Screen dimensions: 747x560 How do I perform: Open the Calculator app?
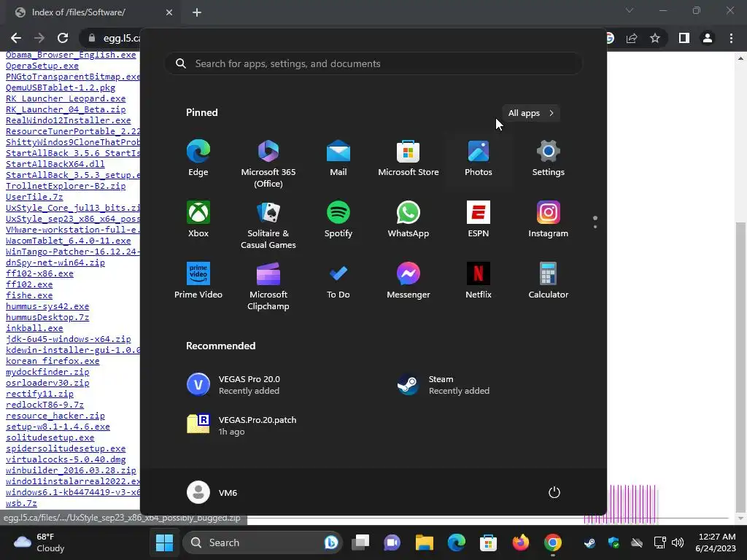(x=549, y=281)
